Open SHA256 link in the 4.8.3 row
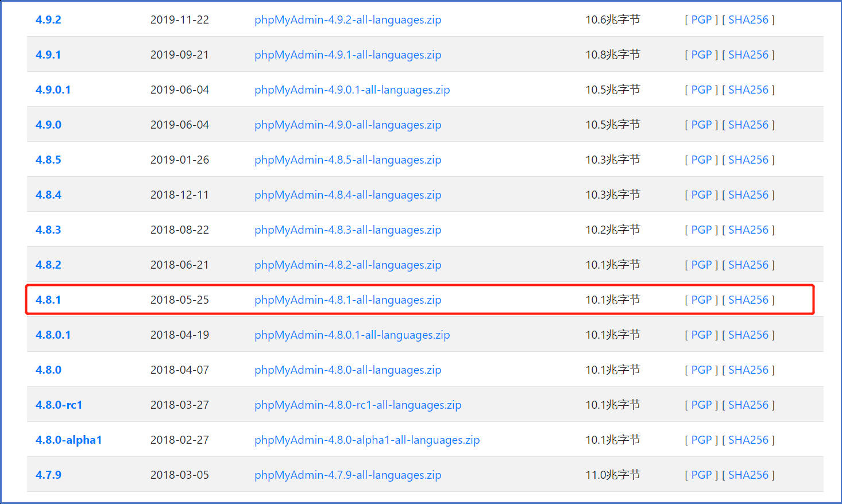 coord(748,230)
